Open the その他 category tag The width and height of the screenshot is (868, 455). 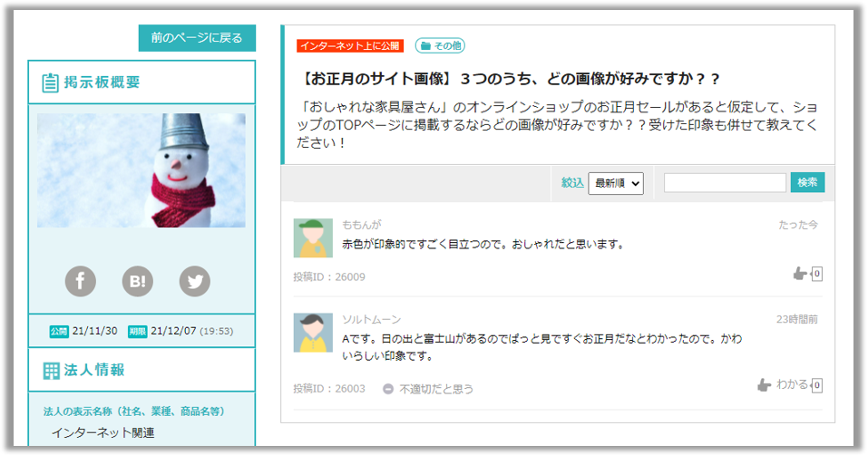pyautogui.click(x=441, y=46)
